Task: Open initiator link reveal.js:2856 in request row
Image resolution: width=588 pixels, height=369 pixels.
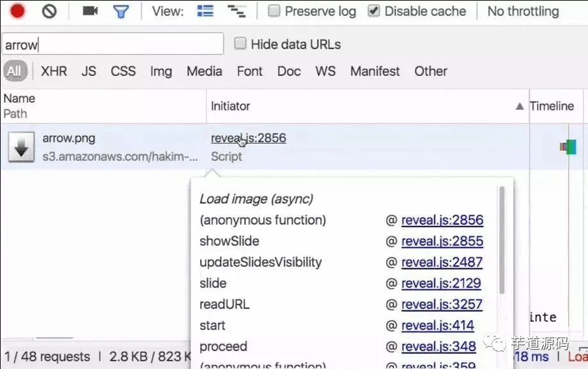Action: tap(248, 139)
